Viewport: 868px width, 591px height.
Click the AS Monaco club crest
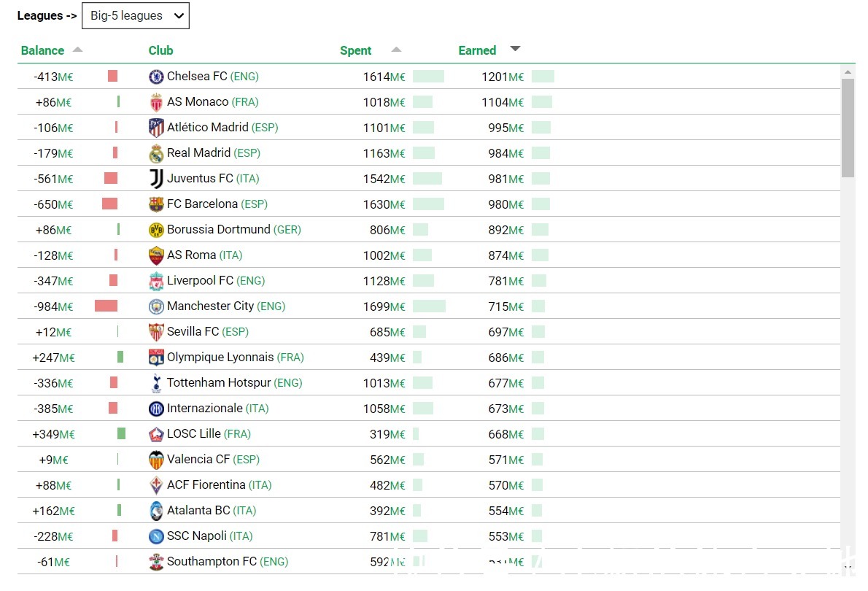coord(156,102)
